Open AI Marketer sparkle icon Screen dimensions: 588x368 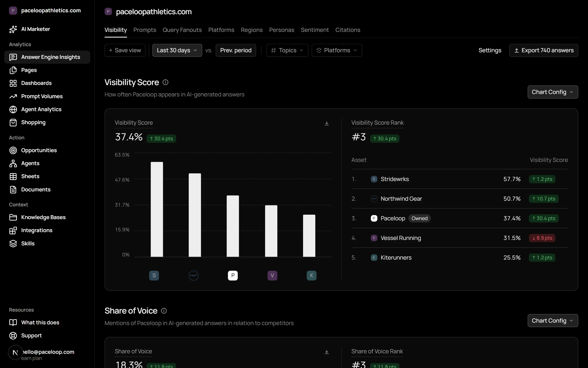tap(13, 29)
